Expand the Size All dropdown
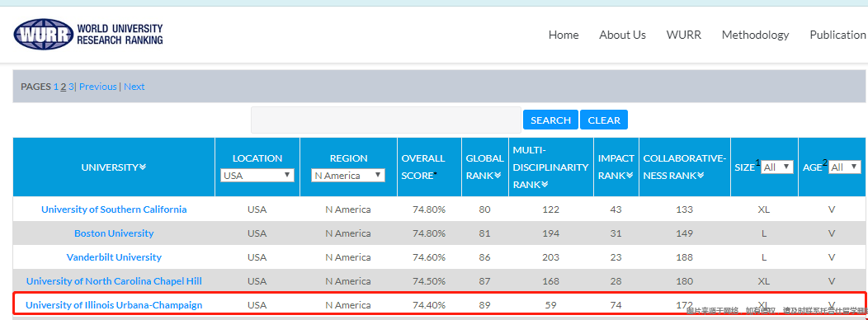The height and width of the screenshot is (320, 868). click(x=777, y=167)
